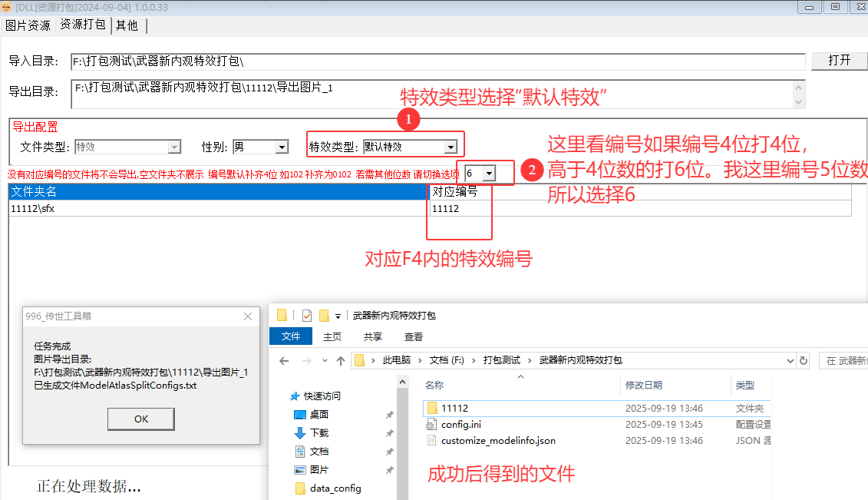Open the 文件 menu in File Explorer
Viewport: 868px width, 500px height.
291,336
